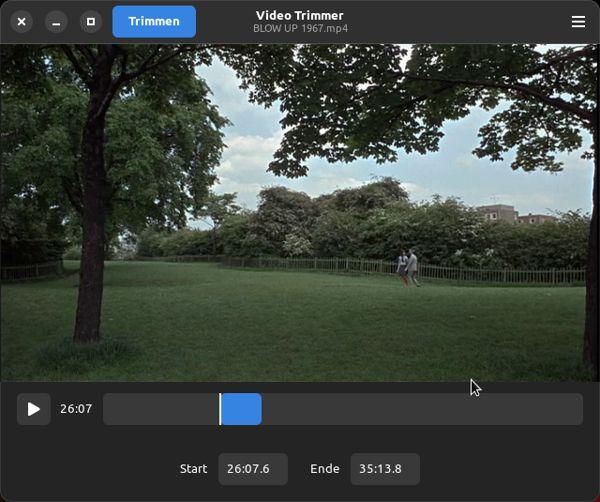Minimize the Video Trimmer window
The image size is (600, 502).
click(56, 22)
